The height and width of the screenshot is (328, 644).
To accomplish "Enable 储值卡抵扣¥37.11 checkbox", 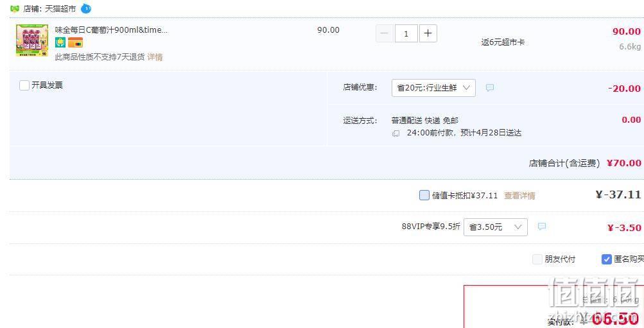I will [424, 195].
